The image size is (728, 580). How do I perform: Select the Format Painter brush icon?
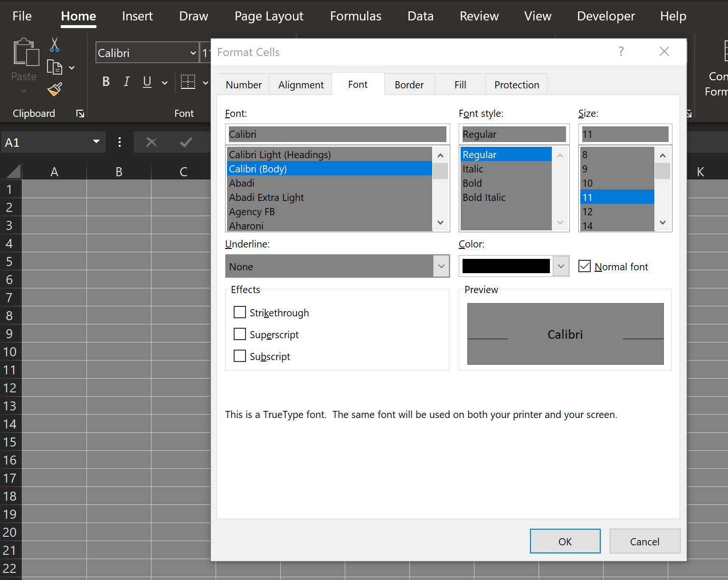(55, 89)
